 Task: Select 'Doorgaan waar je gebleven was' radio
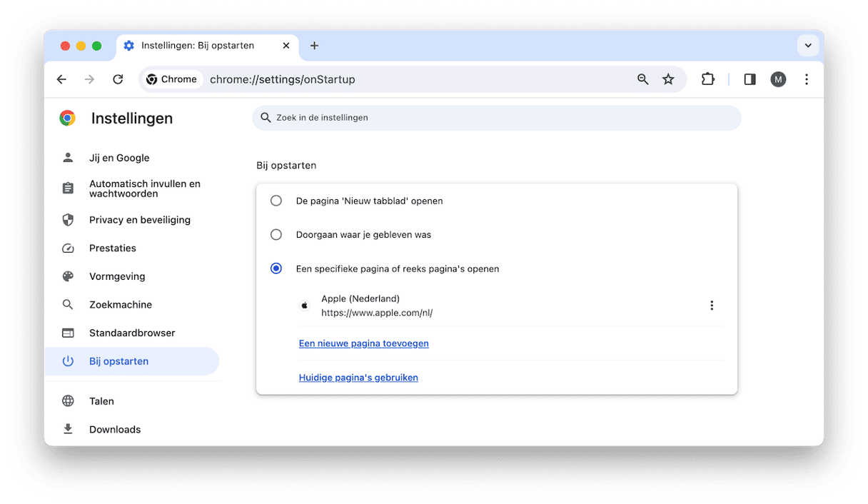pyautogui.click(x=276, y=234)
